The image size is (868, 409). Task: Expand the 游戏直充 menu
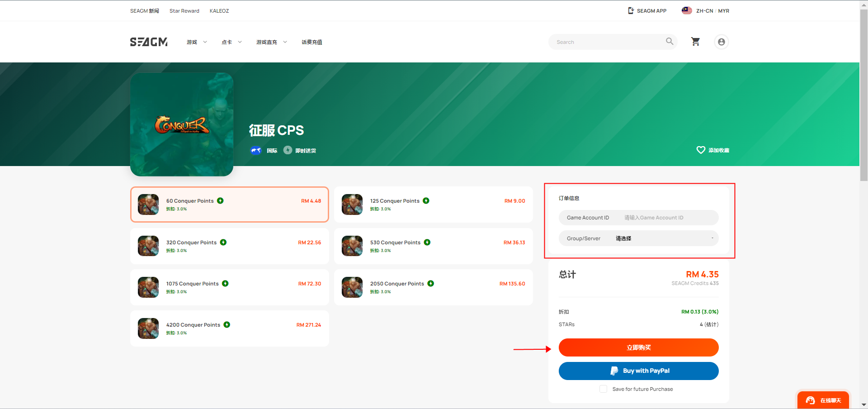(x=272, y=42)
